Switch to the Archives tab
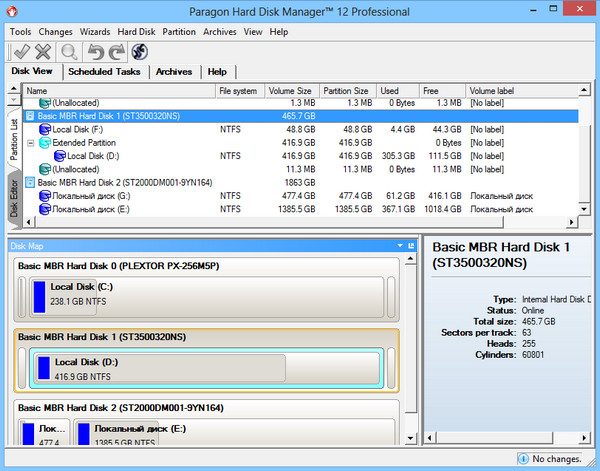600x471 pixels. (174, 72)
